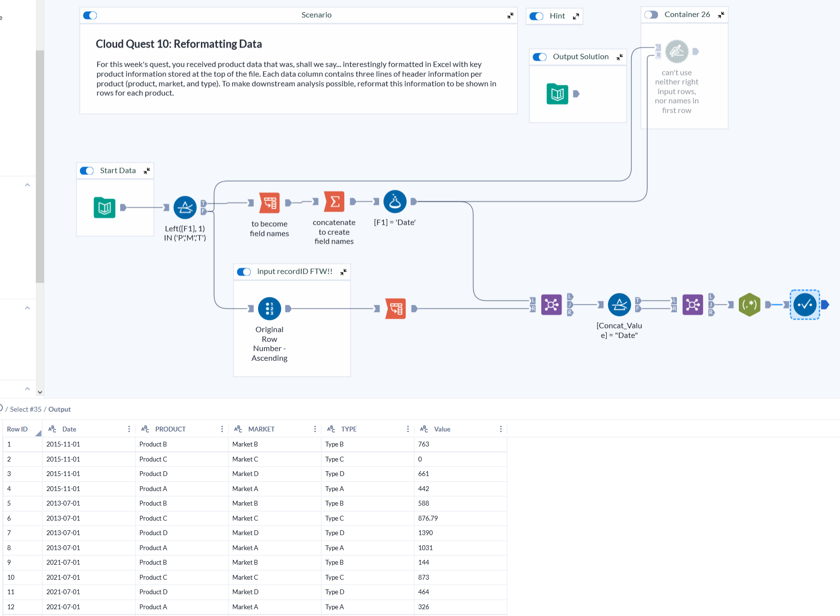Viewport: 840px width, 616px height.
Task: Select the Browse tool at the end of the workflow
Action: 805,304
